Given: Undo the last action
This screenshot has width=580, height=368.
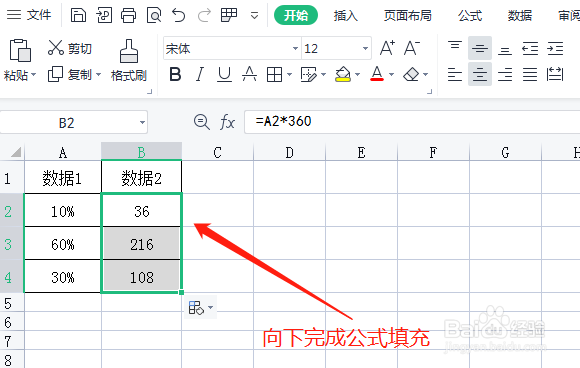Looking at the screenshot, I should point(179,16).
